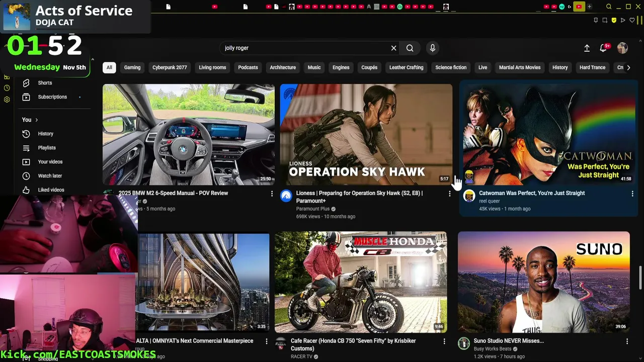
Task: Open options menu for BMW M2 video
Action: coord(272,194)
